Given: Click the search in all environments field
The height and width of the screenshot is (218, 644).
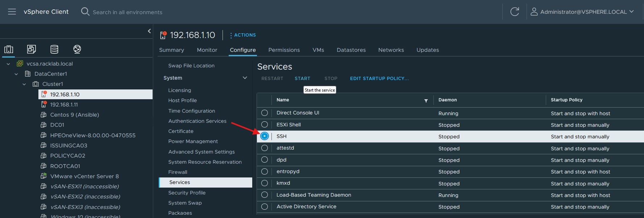Looking at the screenshot, I should pos(128,12).
